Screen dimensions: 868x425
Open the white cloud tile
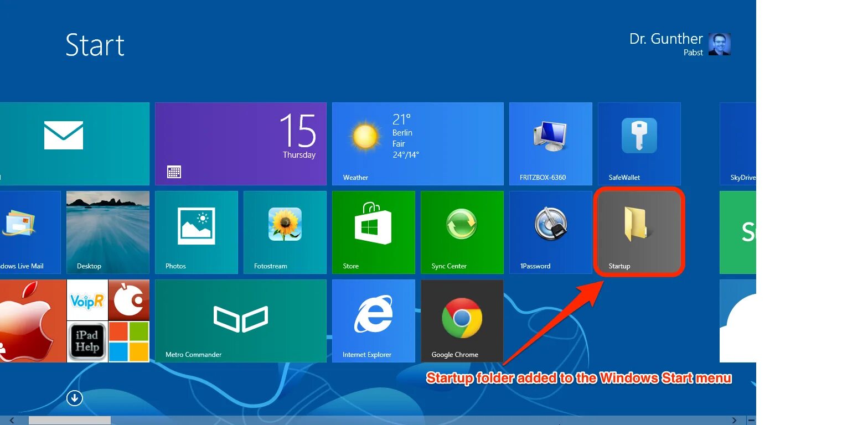coord(738,321)
